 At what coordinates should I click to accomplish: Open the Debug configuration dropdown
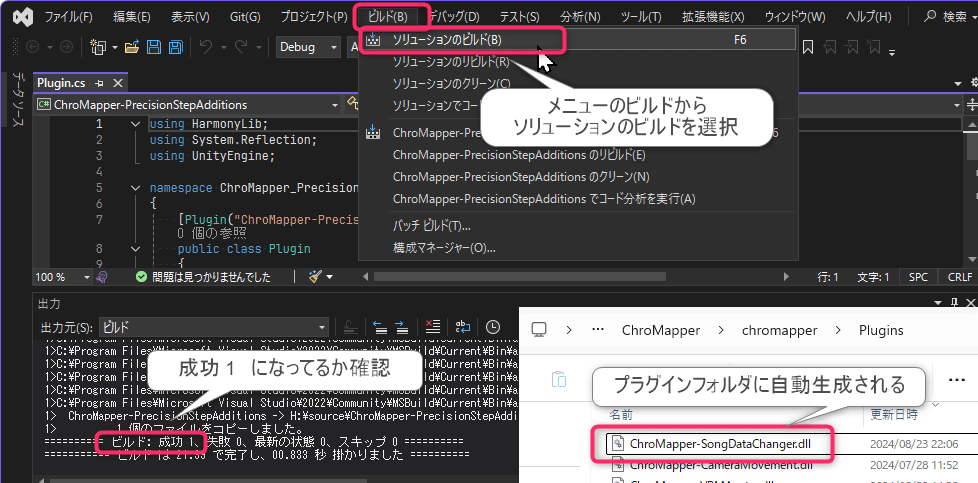(x=308, y=47)
